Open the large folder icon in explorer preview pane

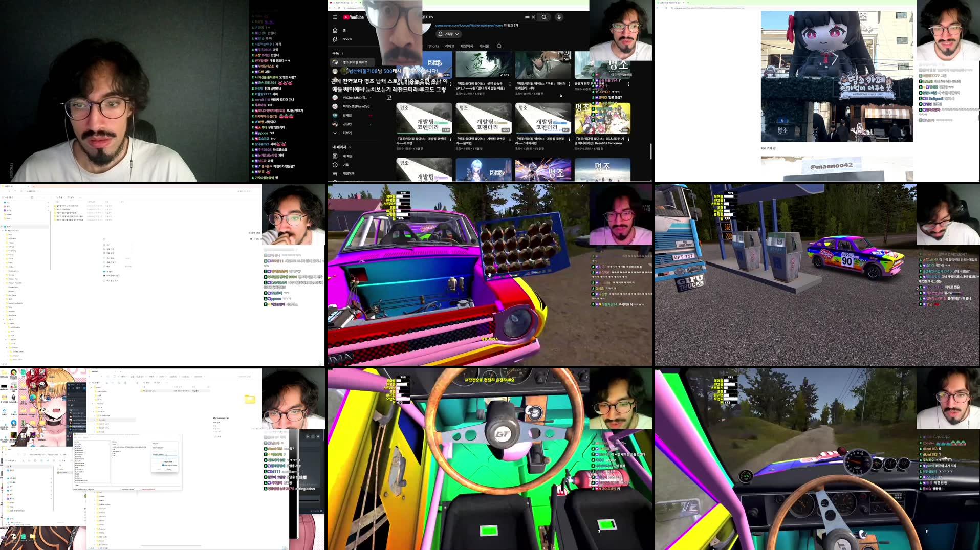(250, 399)
